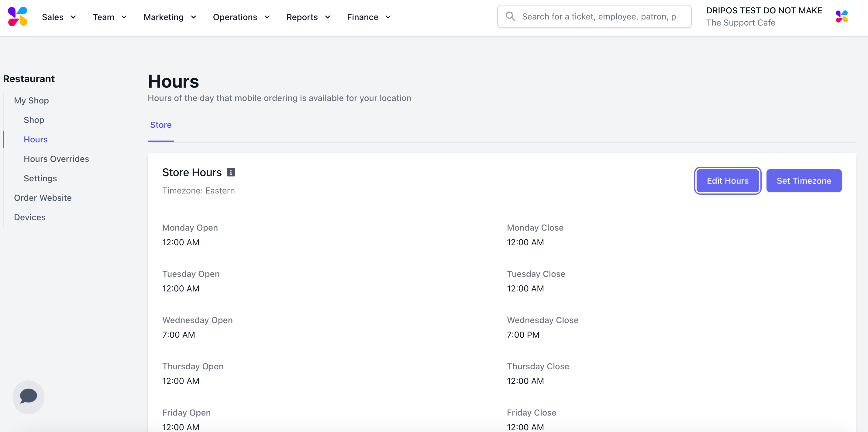Open the Devices sidebar item

pyautogui.click(x=30, y=218)
